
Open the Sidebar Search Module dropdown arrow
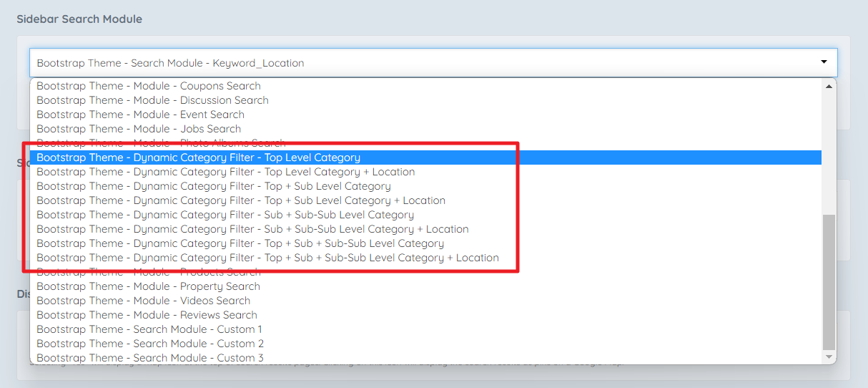coord(824,62)
